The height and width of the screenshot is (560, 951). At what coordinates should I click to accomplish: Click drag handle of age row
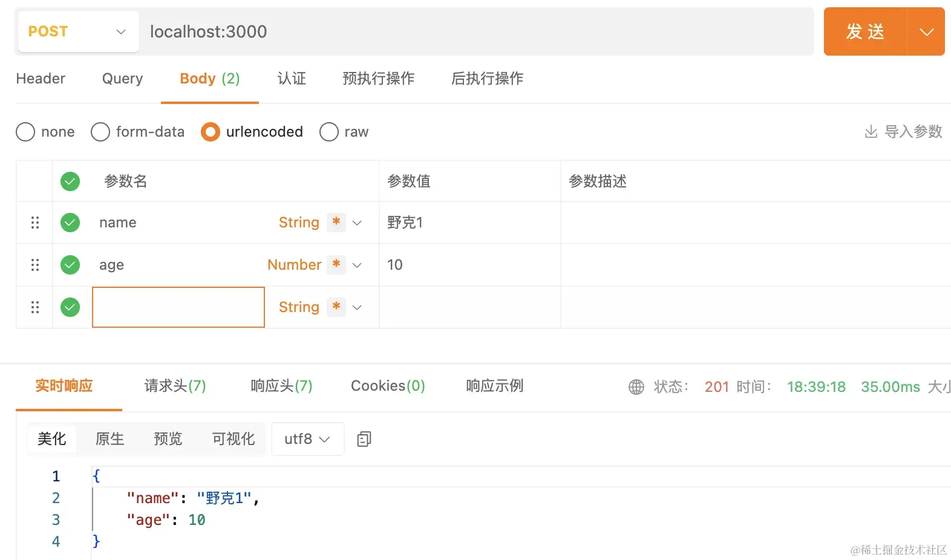(35, 265)
